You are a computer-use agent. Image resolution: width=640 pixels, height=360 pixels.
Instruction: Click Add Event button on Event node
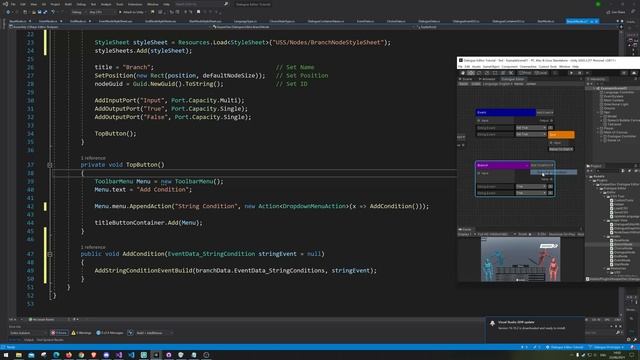click(x=544, y=112)
